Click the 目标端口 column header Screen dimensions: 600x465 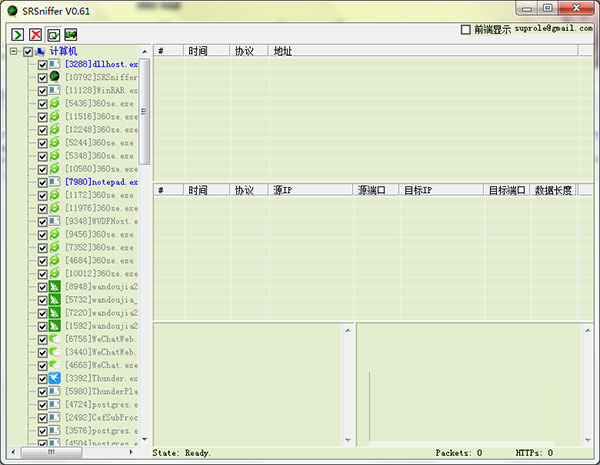click(x=507, y=190)
